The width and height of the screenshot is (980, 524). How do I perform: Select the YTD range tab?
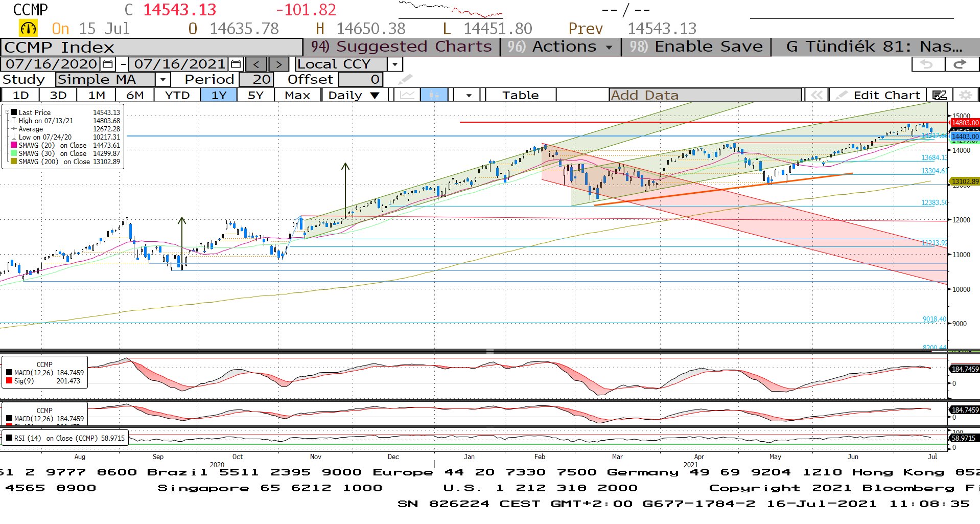click(x=177, y=95)
